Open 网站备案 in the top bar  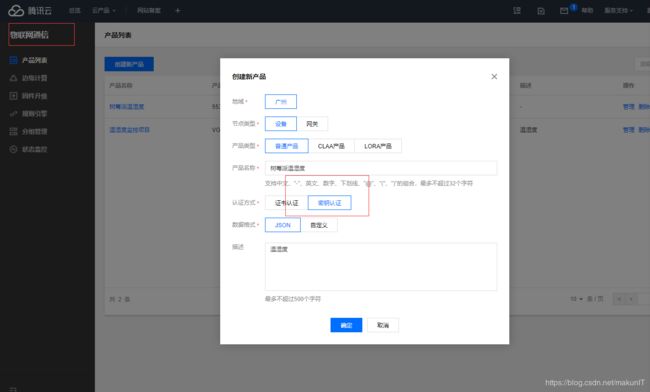point(149,10)
